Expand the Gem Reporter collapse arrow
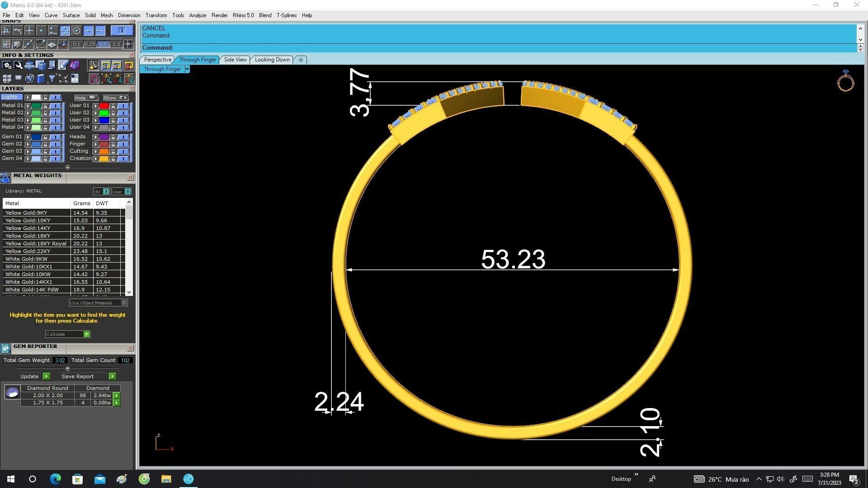 point(68,368)
